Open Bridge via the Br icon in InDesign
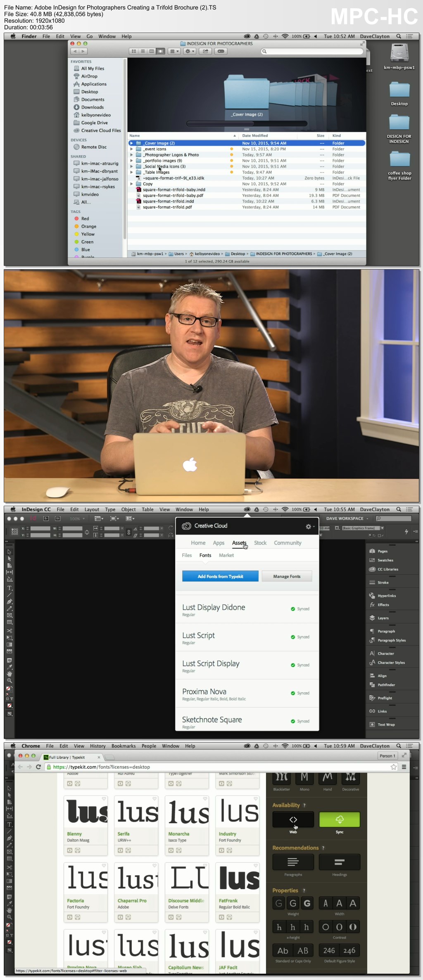The height and width of the screenshot is (980, 423). click(46, 518)
